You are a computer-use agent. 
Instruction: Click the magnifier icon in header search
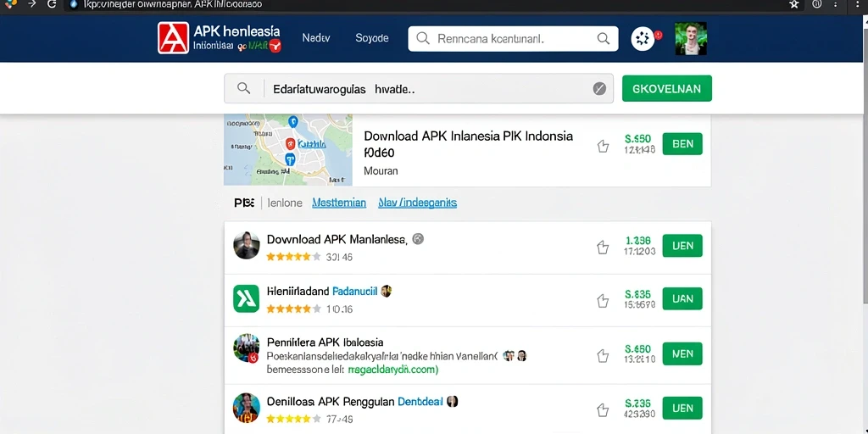coord(603,38)
